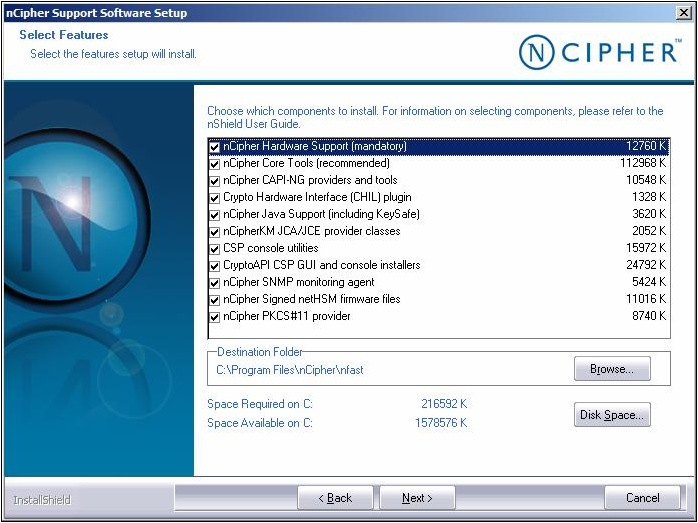Cancel the nCipher setup
Screen dimensions: 698x523
[x=642, y=498]
